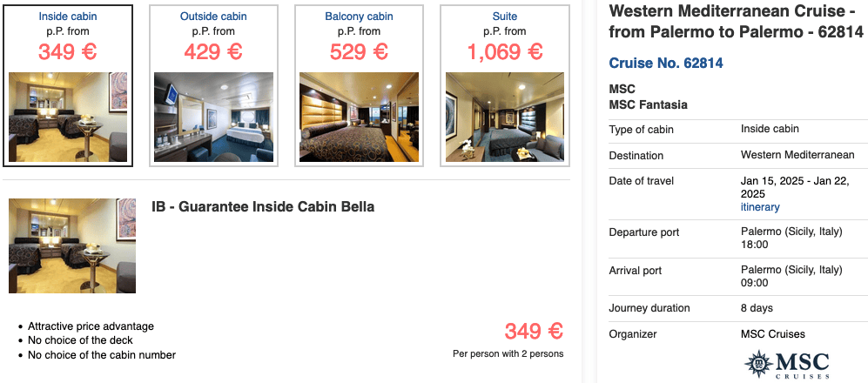Click the Balcony cabin 529 € price

click(x=358, y=51)
